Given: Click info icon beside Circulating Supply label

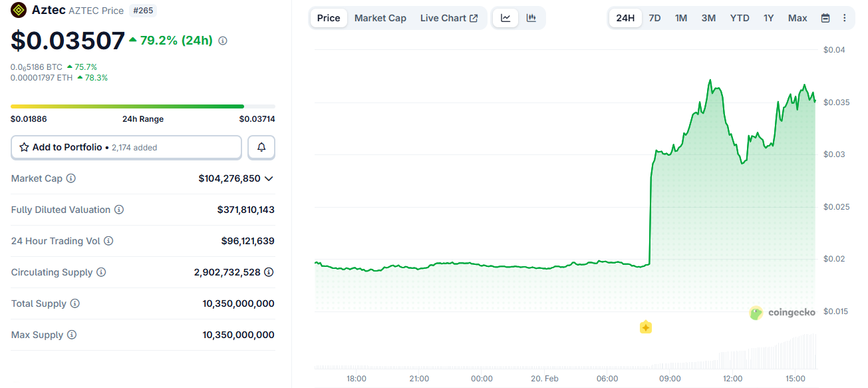Looking at the screenshot, I should (x=101, y=272).
